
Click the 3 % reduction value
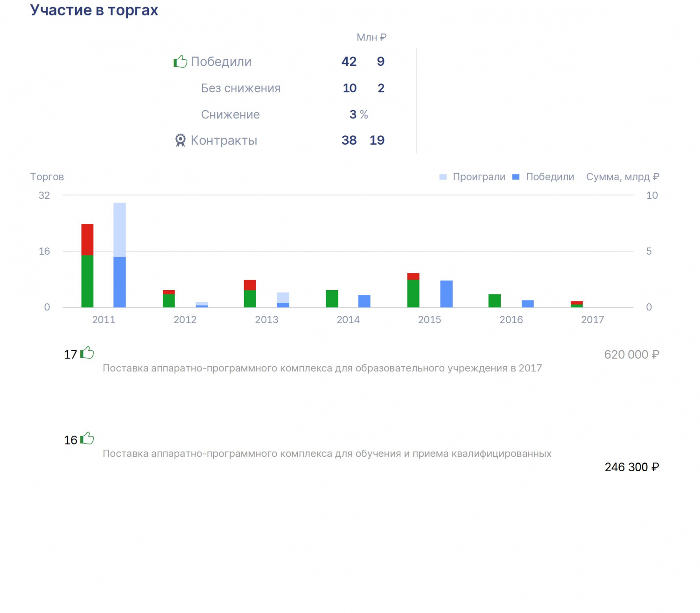(x=359, y=115)
